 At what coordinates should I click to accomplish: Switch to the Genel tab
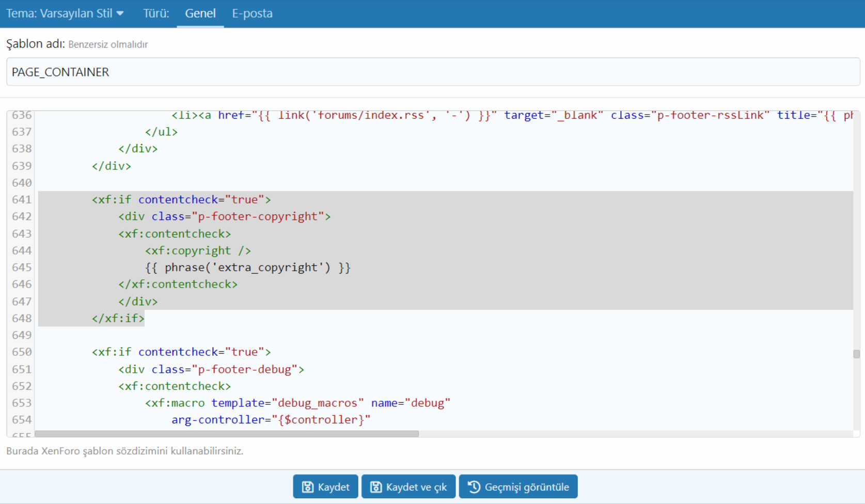pyautogui.click(x=200, y=13)
